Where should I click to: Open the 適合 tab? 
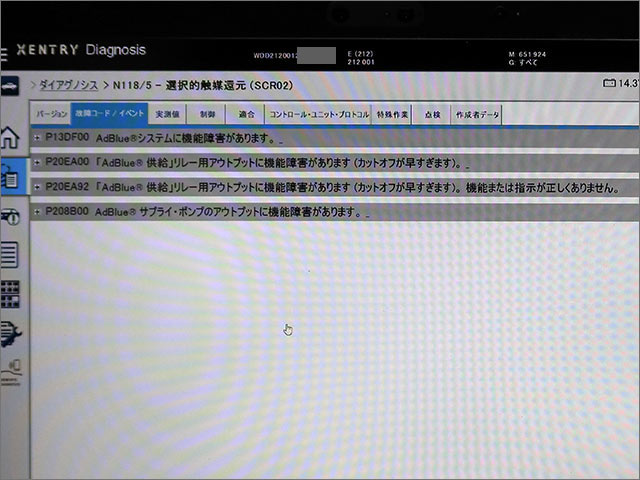[246, 114]
